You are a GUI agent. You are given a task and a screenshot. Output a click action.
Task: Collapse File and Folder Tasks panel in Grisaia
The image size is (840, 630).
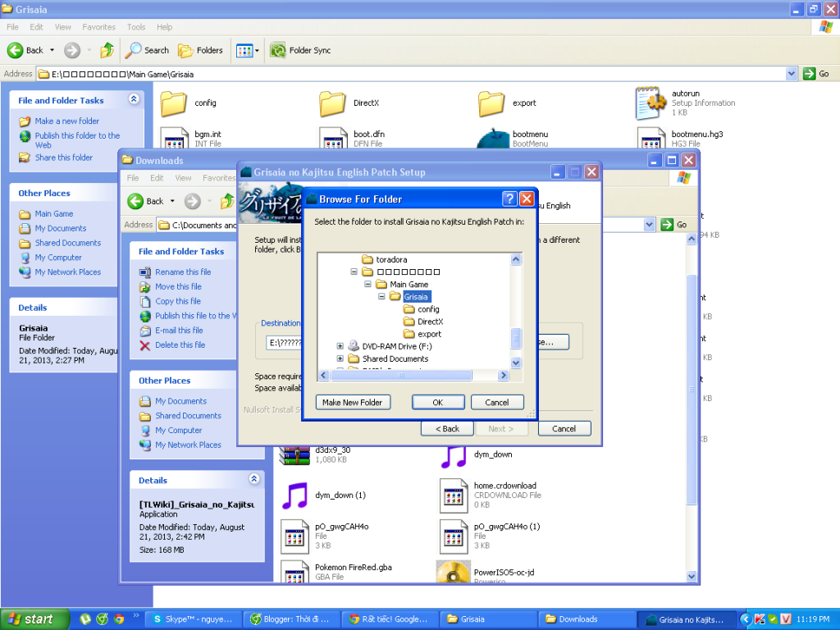tap(134, 99)
